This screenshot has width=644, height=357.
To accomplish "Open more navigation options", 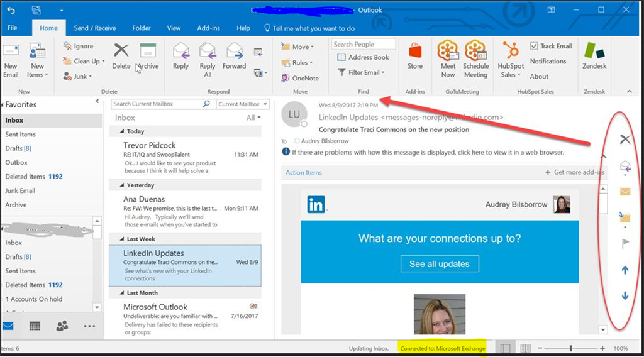I will [x=89, y=326].
